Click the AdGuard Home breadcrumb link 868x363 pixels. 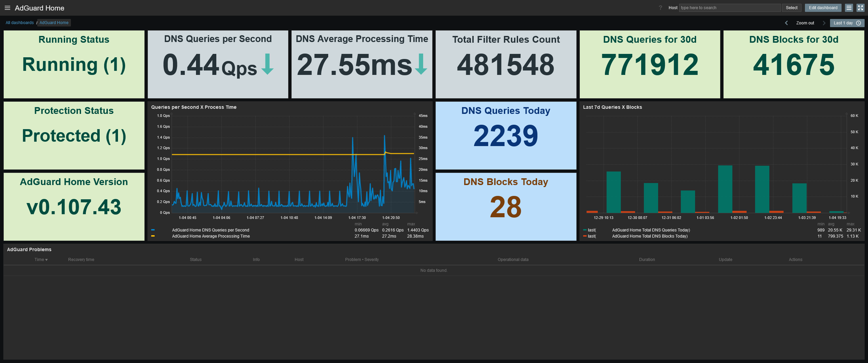click(x=54, y=23)
